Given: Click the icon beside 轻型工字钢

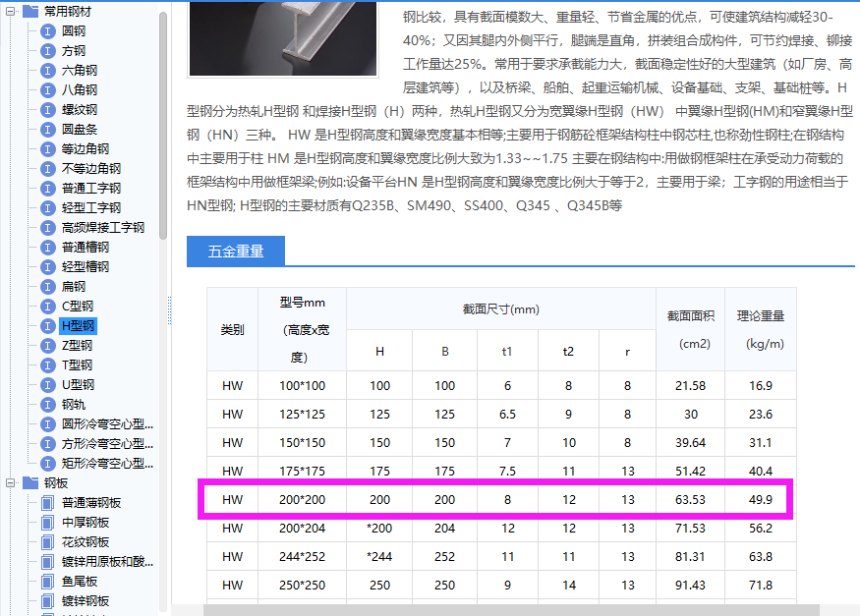Looking at the screenshot, I should tap(48, 208).
